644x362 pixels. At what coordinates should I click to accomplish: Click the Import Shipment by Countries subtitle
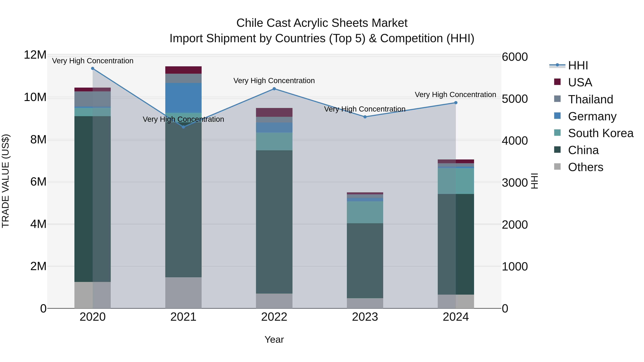322,38
